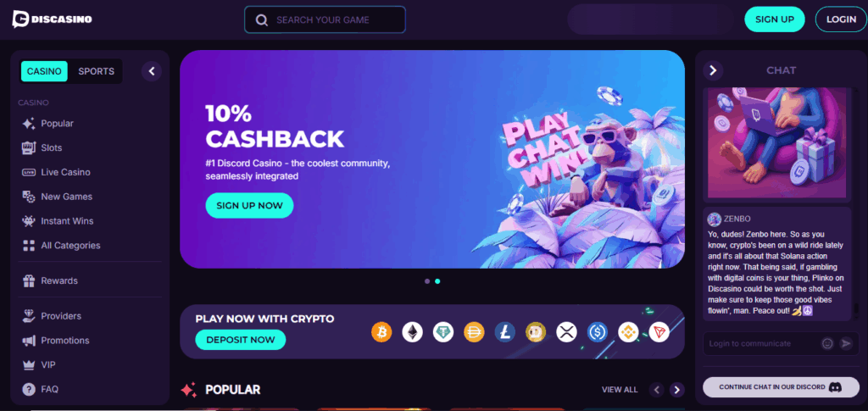The height and width of the screenshot is (411, 868).
Task: Click the Discasino logo
Action: (52, 19)
